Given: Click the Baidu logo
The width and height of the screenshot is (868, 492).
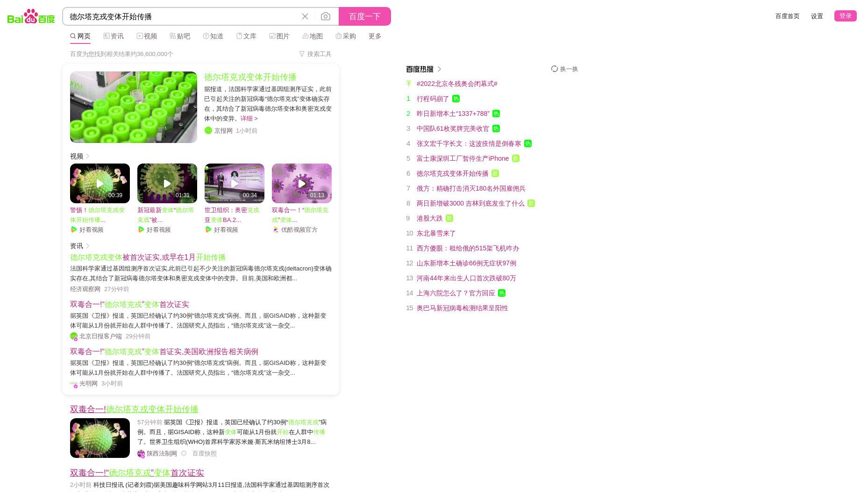Looking at the screenshot, I should coord(31,16).
